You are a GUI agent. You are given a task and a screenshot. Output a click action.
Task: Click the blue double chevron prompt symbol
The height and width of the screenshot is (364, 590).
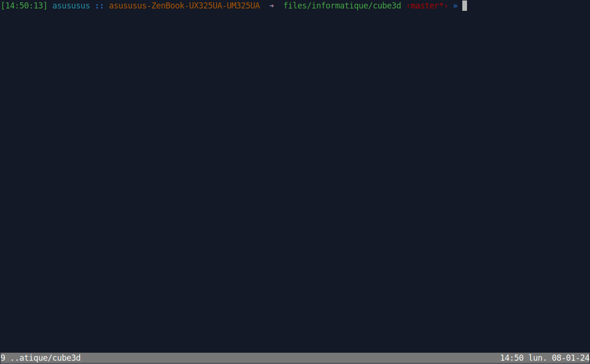coord(455,6)
